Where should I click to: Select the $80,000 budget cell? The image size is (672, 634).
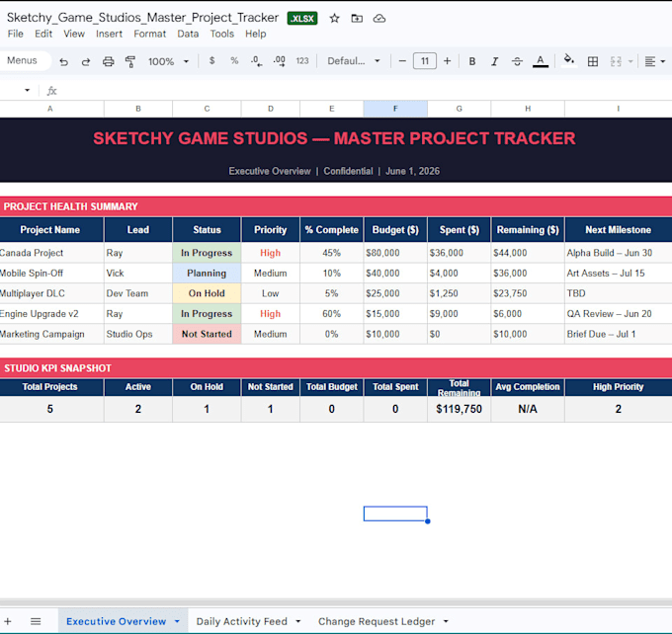click(x=395, y=253)
